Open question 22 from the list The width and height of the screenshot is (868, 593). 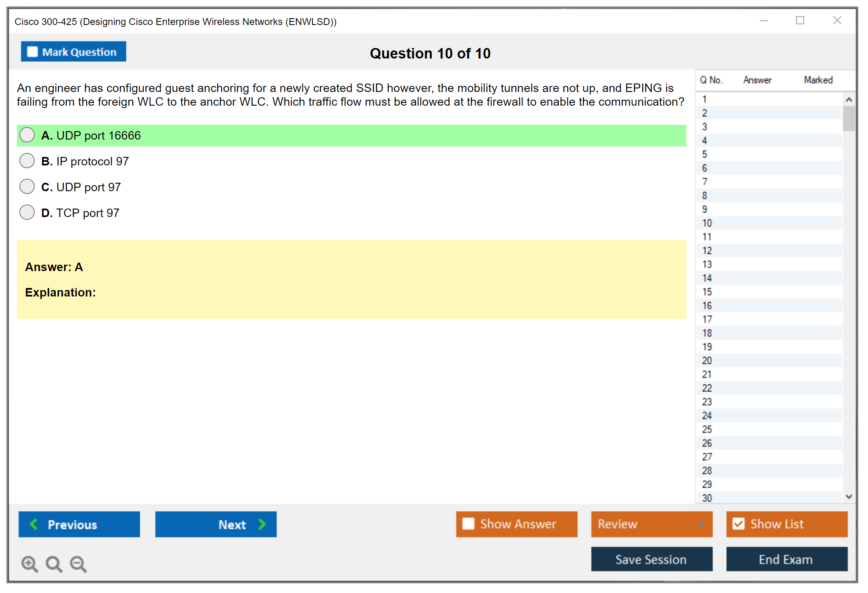coord(707,388)
